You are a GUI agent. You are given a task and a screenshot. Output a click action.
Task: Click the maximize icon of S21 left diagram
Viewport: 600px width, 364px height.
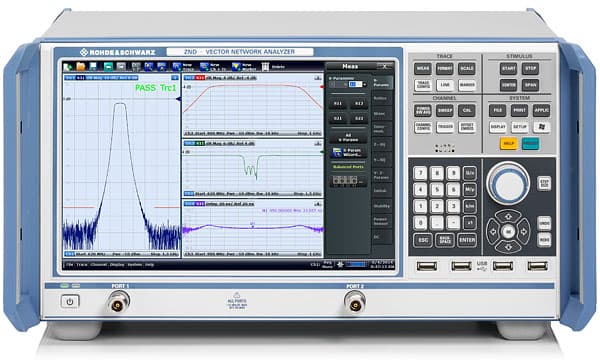[174, 78]
